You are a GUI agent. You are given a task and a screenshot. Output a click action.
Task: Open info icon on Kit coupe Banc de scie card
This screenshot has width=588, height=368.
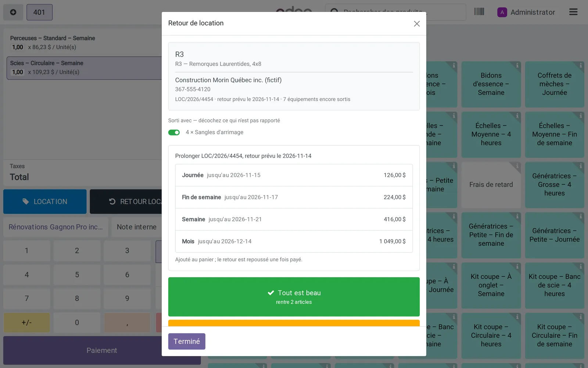[581, 266]
